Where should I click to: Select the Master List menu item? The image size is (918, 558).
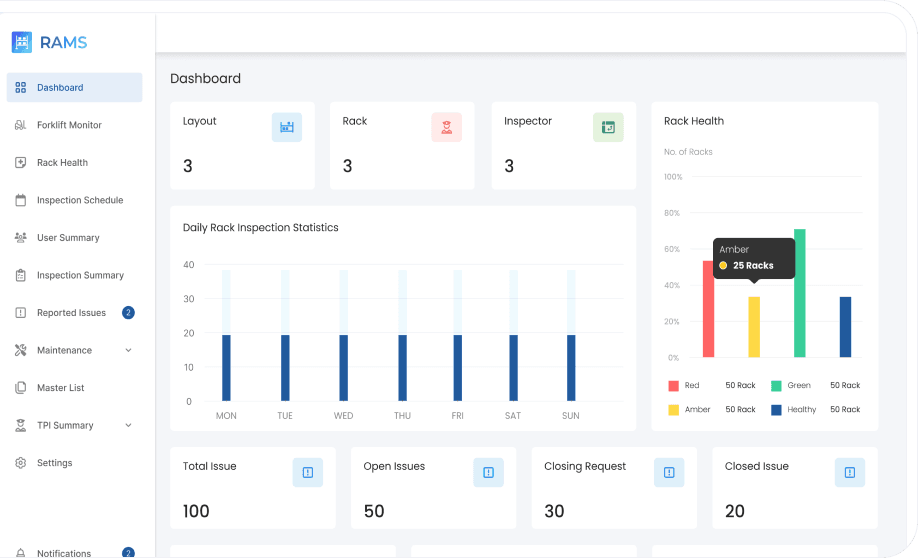pyautogui.click(x=61, y=388)
